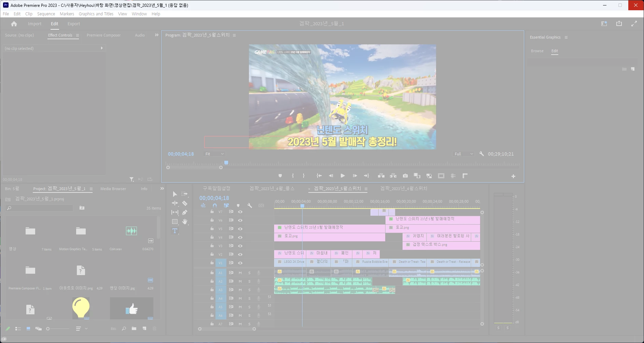Add a marker in the Program monitor
Screen dimensions: 644x343
coord(280,176)
